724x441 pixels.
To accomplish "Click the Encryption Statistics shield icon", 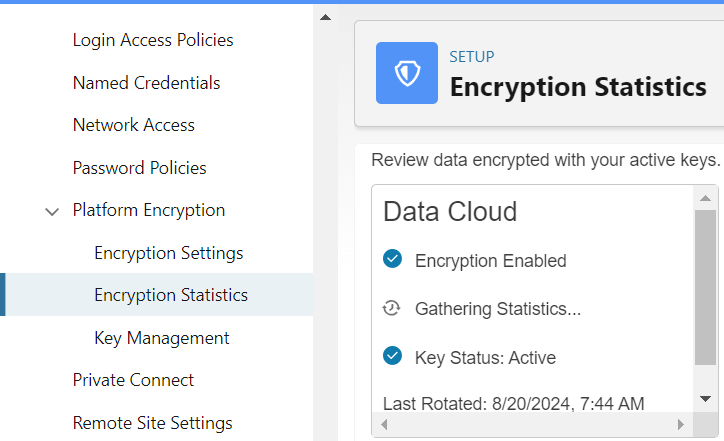I will tap(407, 73).
